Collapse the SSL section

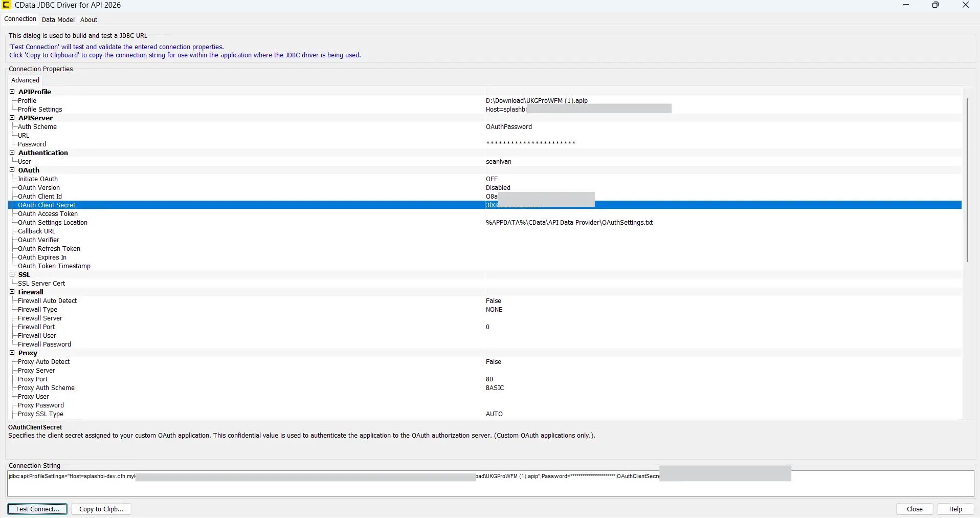click(12, 274)
